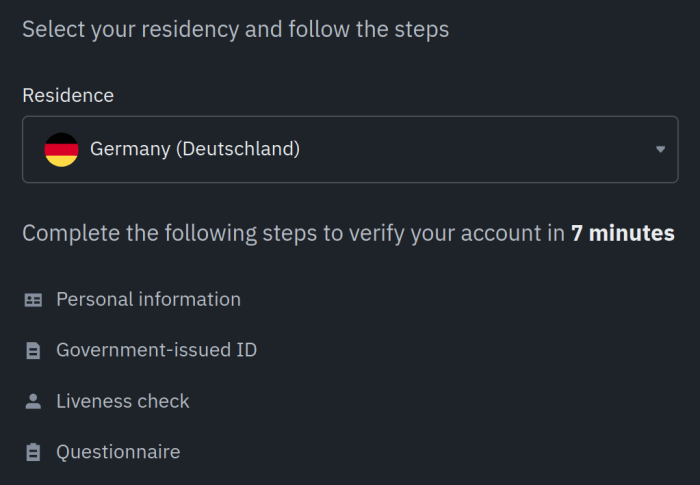Click the Liveness check person icon
Viewport: 700px width, 485px height.
point(33,402)
